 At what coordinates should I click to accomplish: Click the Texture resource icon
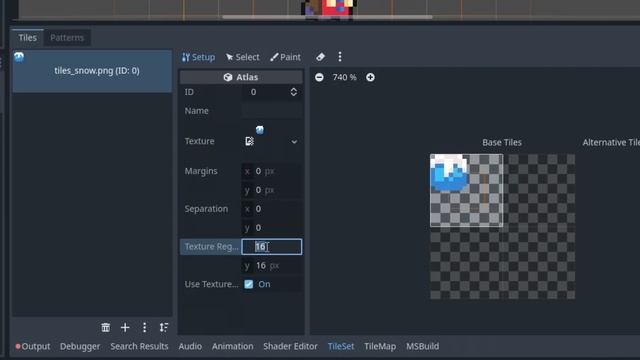(x=249, y=141)
